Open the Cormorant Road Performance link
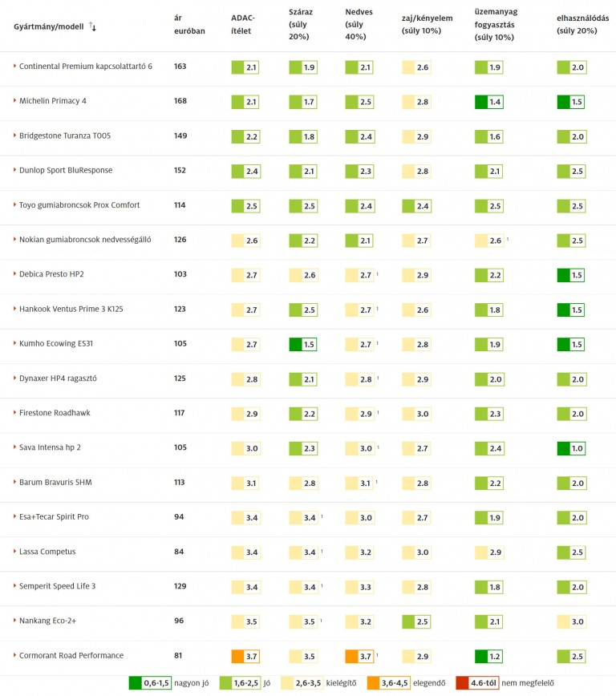Image resolution: width=616 pixels, height=696 pixels. pos(71,655)
